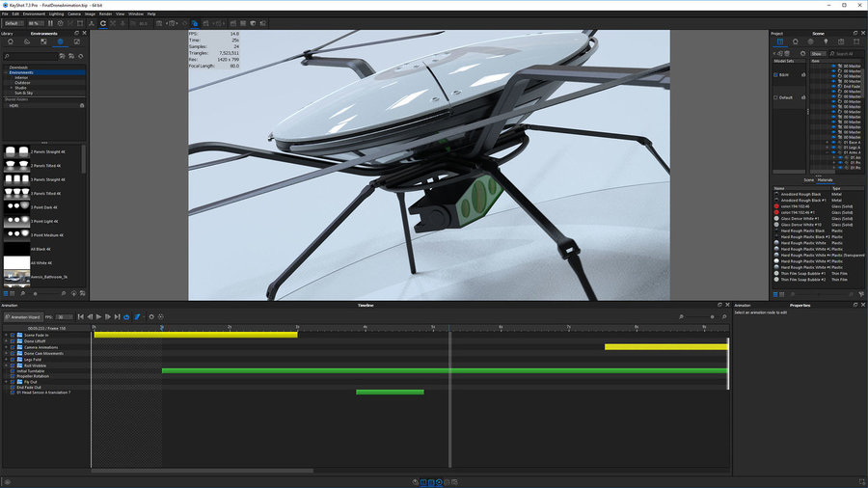Enable the Default model set checkbox
Screen dimensions: 868x488
[x=774, y=97]
